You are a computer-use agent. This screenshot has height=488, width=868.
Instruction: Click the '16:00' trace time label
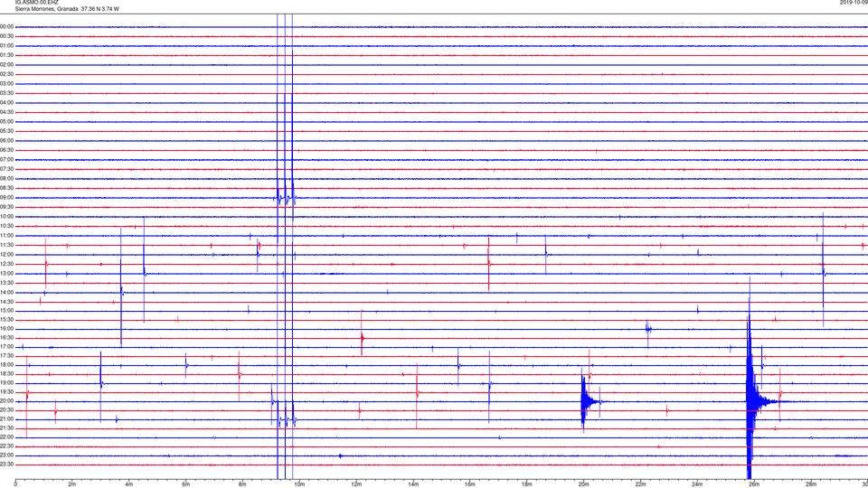pos(6,329)
